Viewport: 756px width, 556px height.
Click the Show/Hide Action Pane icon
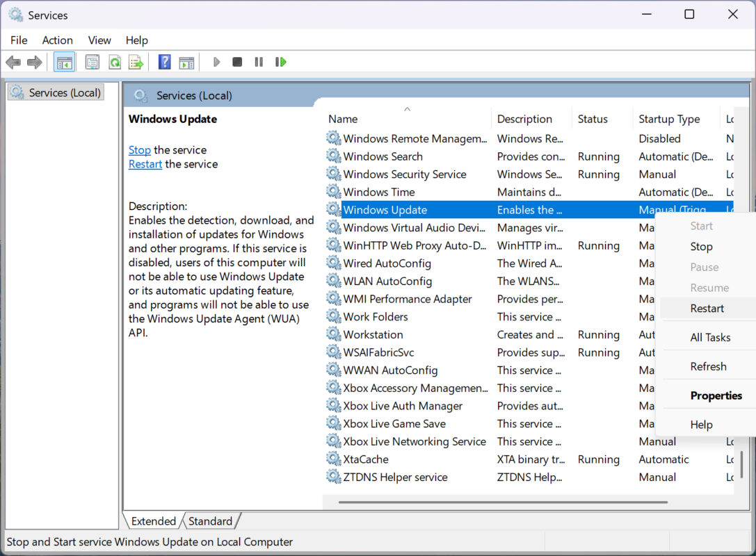[186, 62]
